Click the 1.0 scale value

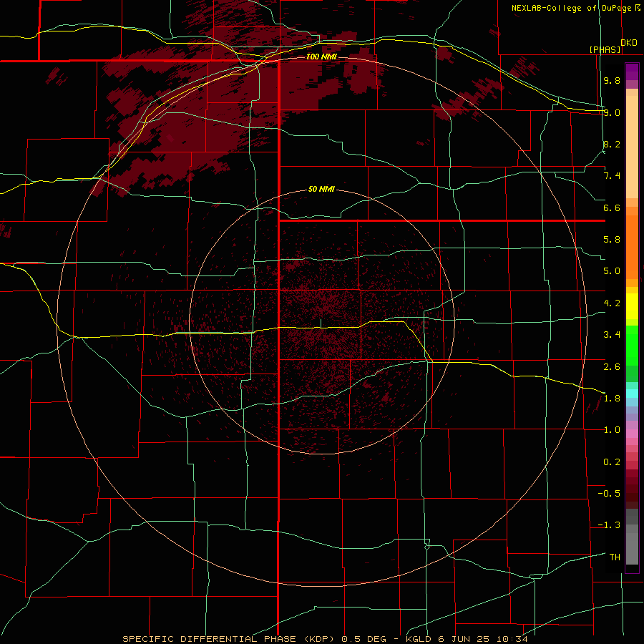[612, 430]
